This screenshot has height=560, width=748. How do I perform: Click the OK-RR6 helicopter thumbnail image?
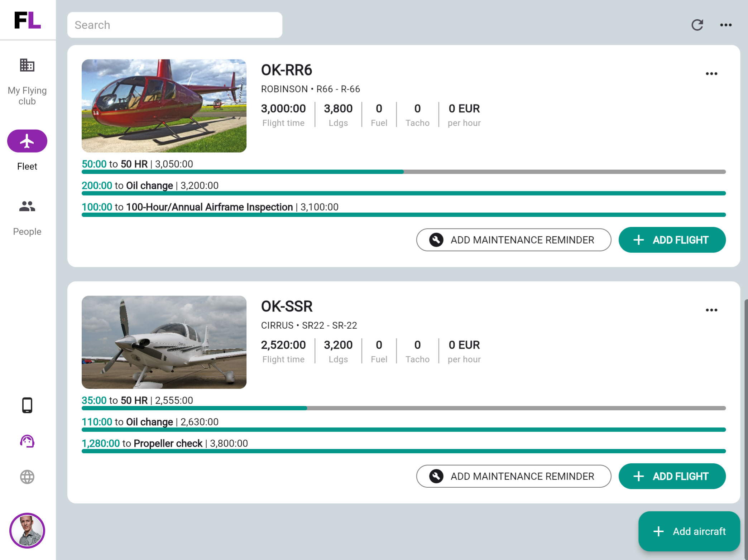coord(164,105)
